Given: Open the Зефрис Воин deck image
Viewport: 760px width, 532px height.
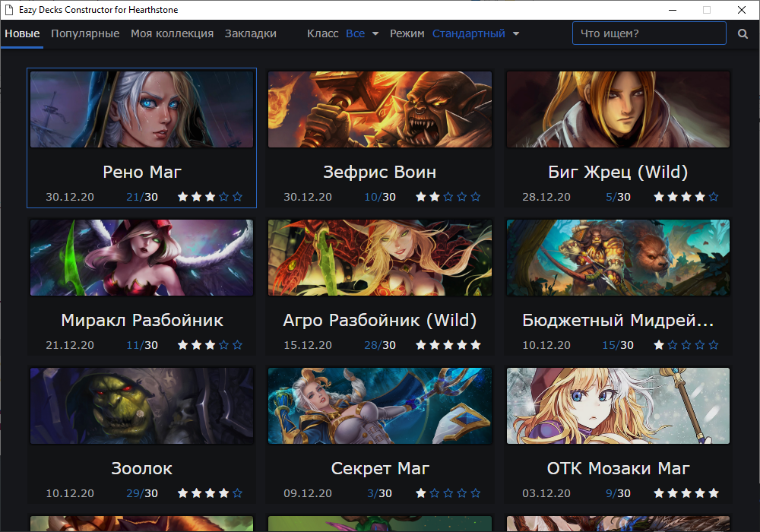Looking at the screenshot, I should (380, 109).
